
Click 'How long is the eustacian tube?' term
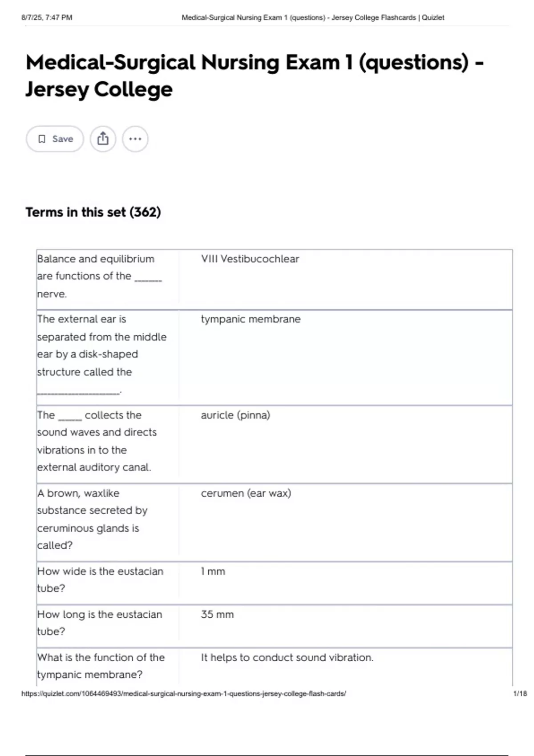[x=100, y=623]
